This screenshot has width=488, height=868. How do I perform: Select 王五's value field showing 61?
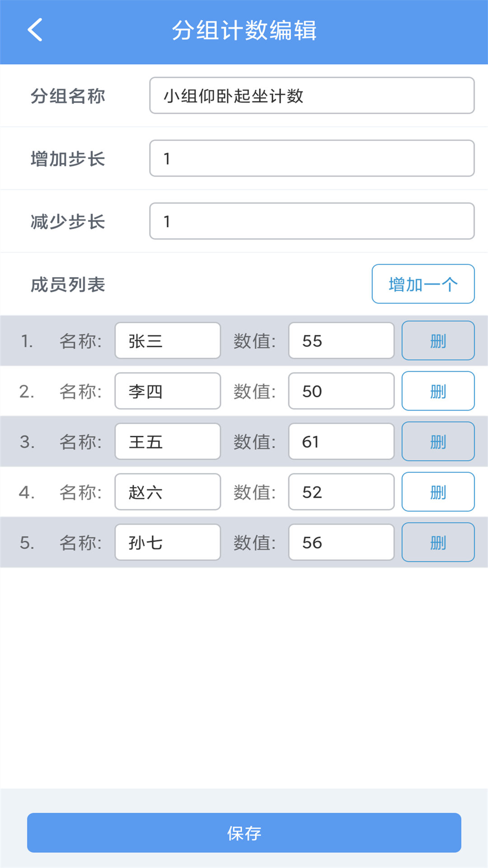coord(341,442)
